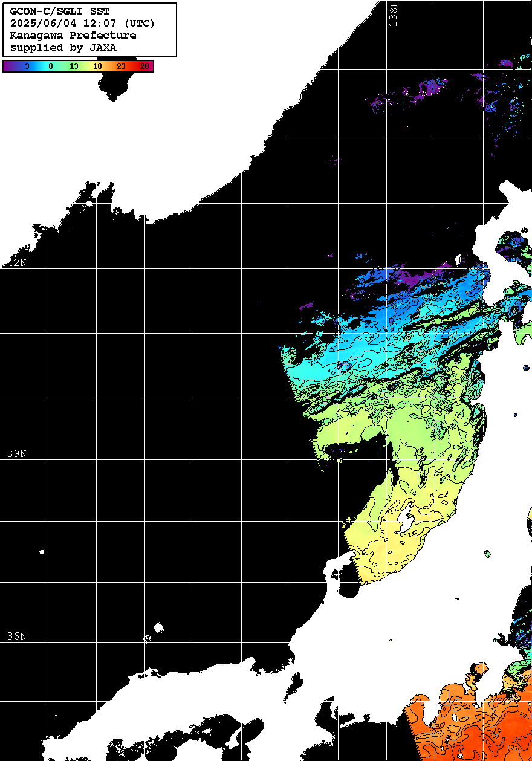532x761 pixels.
Task: Click the value 28 on the temperature color bar
Action: 144,66
